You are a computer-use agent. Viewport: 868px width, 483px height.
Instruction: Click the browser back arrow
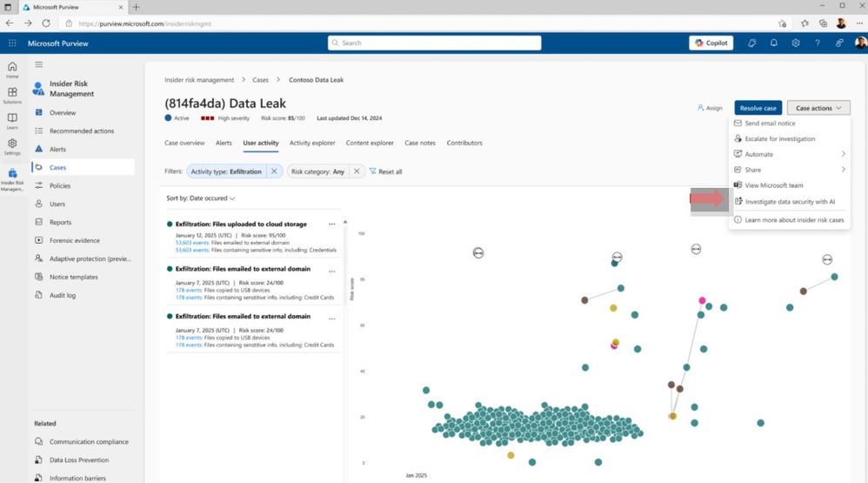coord(10,23)
